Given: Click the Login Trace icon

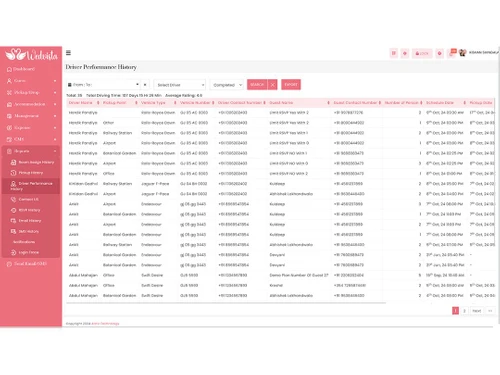Looking at the screenshot, I should click(x=13, y=253).
